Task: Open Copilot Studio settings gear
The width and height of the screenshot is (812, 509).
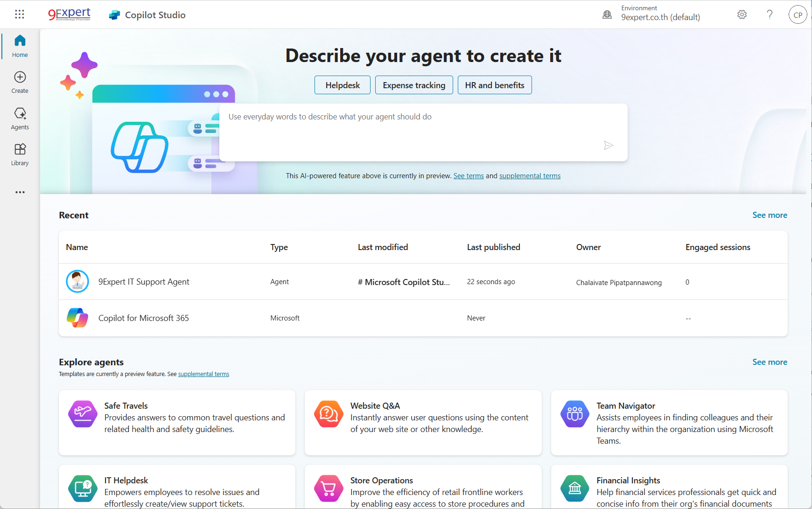Action: [x=742, y=14]
